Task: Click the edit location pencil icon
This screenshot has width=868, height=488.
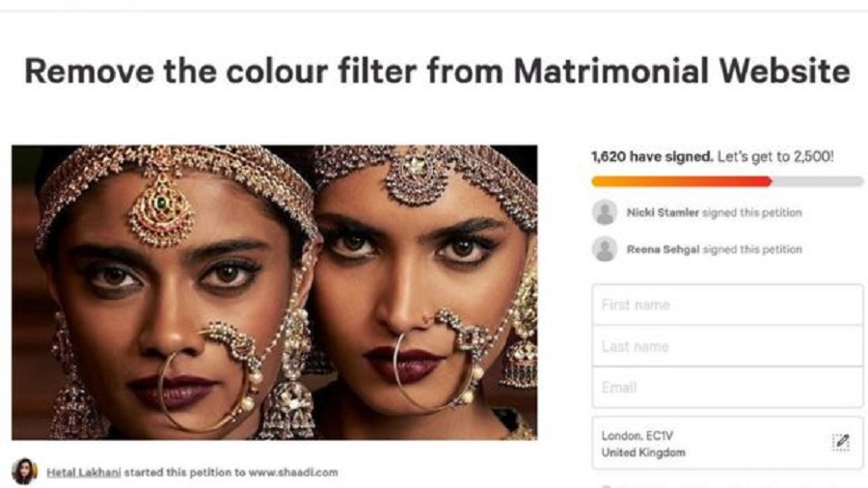Action: coord(840,442)
